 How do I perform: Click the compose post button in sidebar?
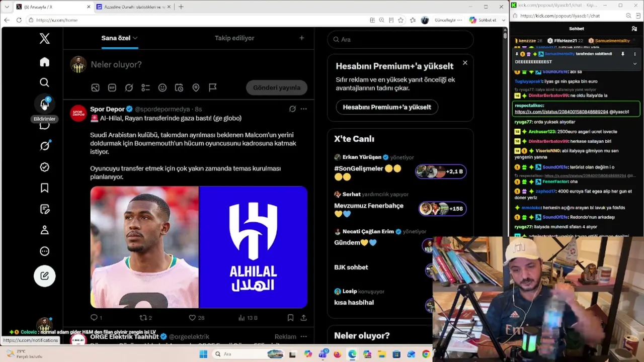[45, 276]
